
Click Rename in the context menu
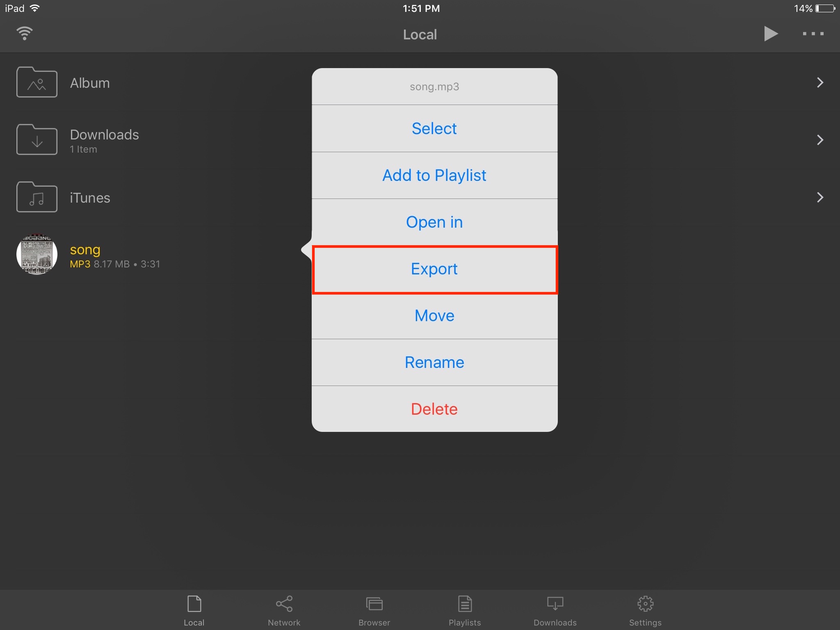[x=434, y=362]
